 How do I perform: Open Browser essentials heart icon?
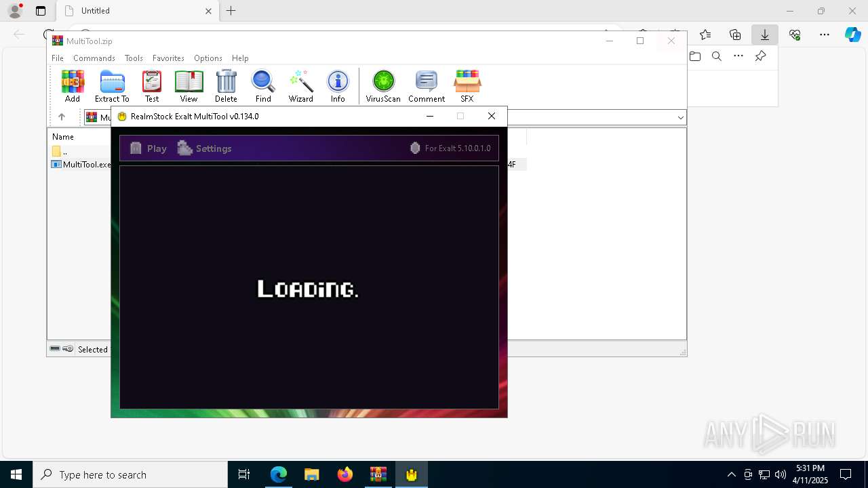[795, 35]
